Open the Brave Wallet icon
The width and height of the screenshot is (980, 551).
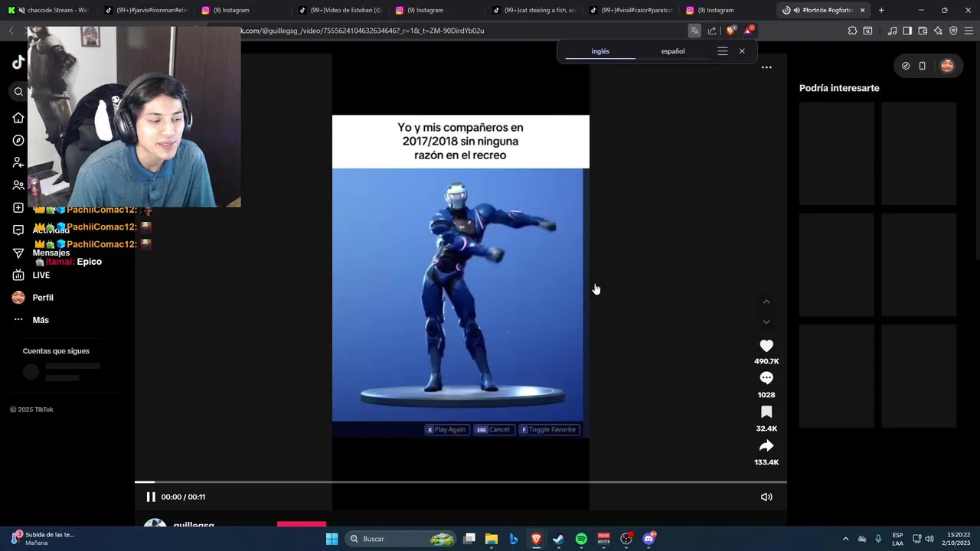tap(923, 31)
